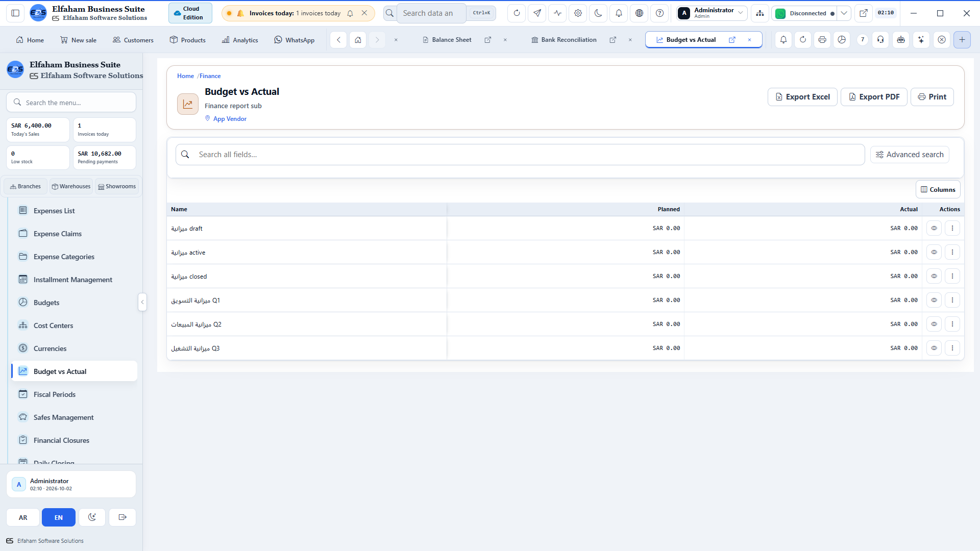Click the sparkle AI icon in tab bar
The height and width of the screenshot is (551, 980).
click(x=921, y=40)
